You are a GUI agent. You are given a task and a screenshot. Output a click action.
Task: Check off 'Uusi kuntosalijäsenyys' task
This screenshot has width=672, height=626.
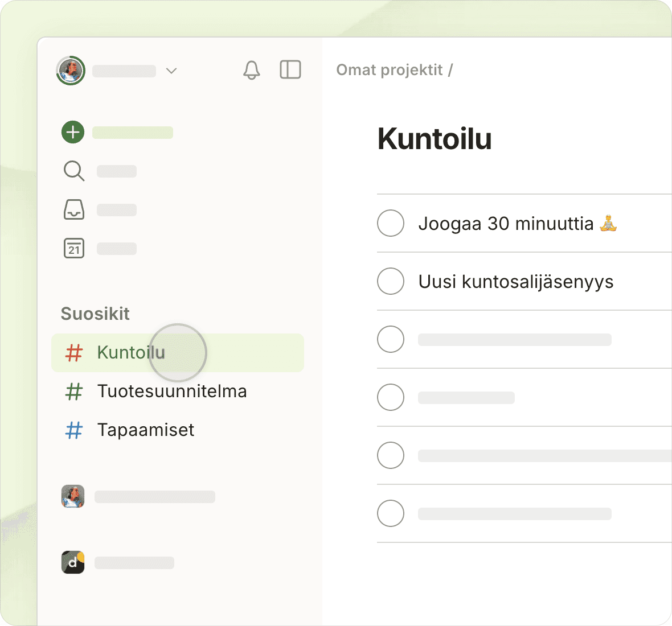(391, 281)
